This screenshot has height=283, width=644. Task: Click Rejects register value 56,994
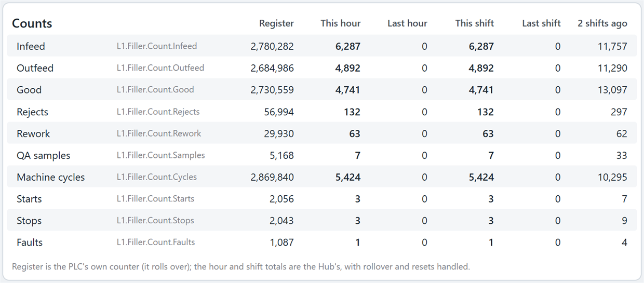point(279,112)
